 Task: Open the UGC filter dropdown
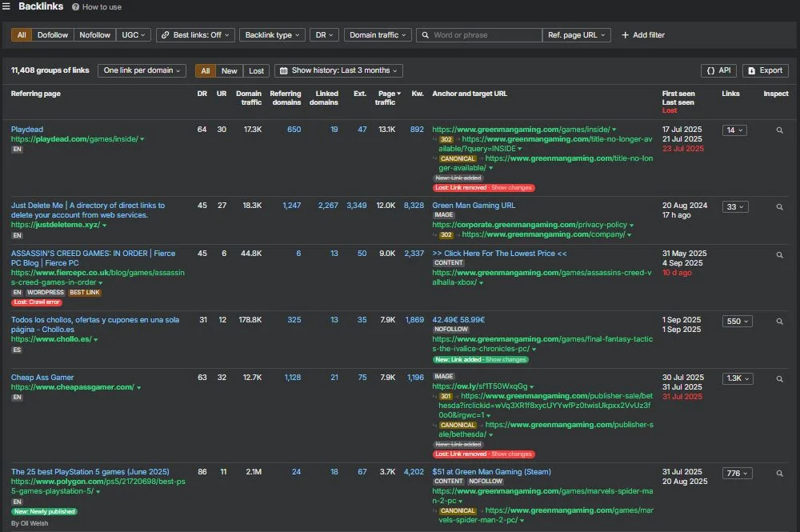click(x=133, y=34)
